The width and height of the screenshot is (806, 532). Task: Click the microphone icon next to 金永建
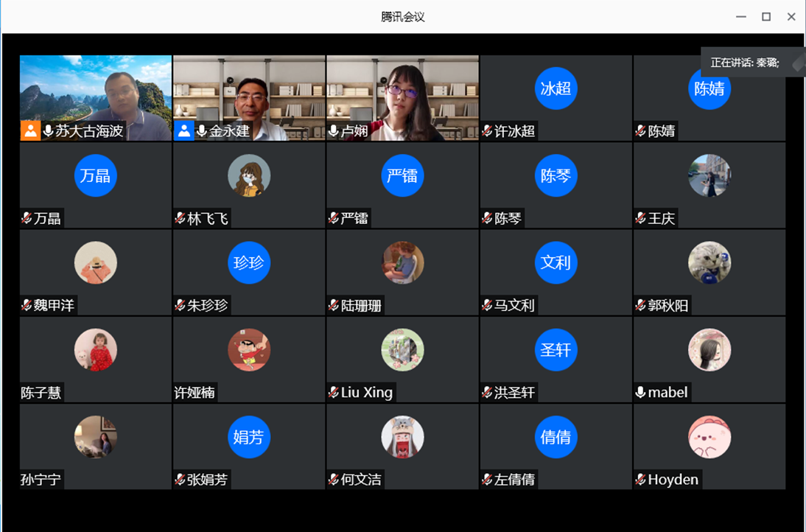[x=202, y=131]
